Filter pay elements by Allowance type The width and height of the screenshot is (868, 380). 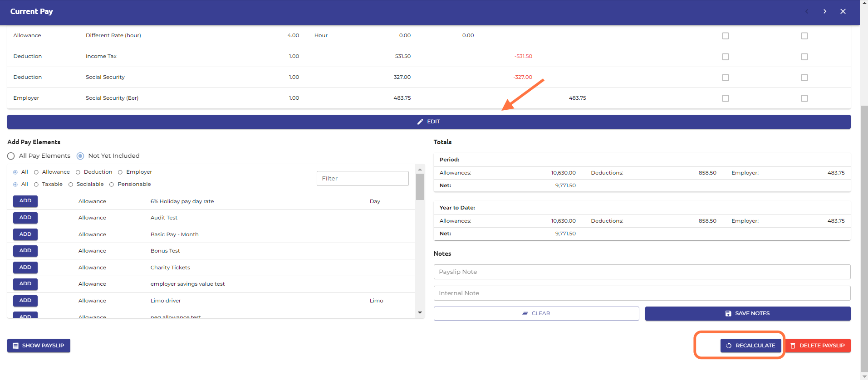(36, 172)
